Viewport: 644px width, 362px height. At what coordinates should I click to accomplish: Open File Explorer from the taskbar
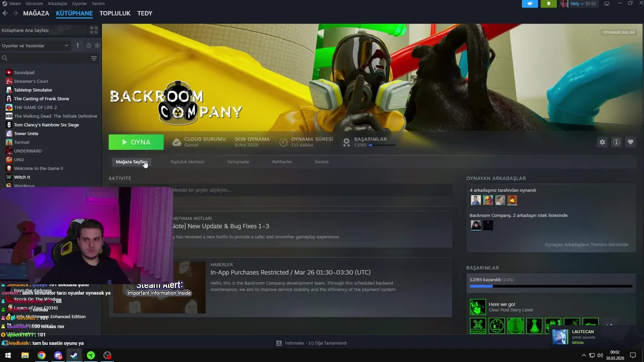point(25,355)
